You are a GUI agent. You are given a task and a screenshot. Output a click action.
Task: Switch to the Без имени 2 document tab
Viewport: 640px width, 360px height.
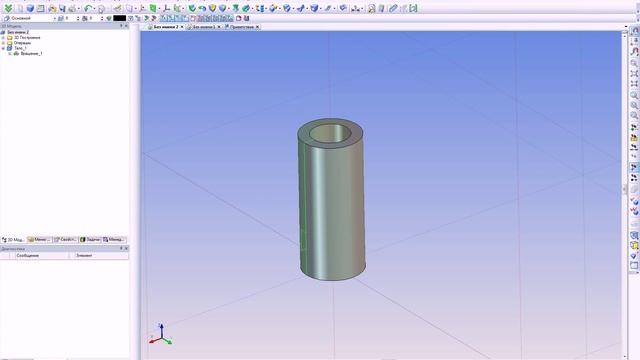pyautogui.click(x=166, y=27)
